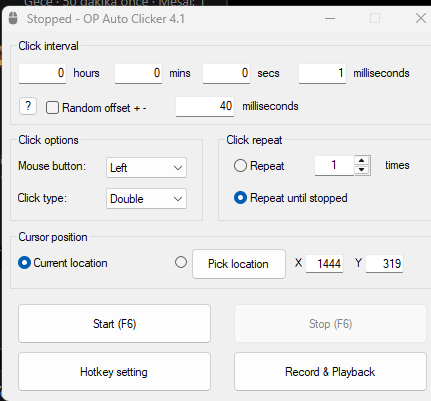431x401 pixels.
Task: Focus the random offset milliseconds field
Action: tap(205, 106)
